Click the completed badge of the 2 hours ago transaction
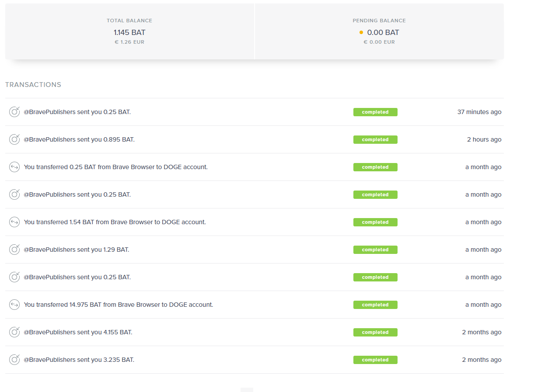The image size is (548, 392). coord(375,139)
